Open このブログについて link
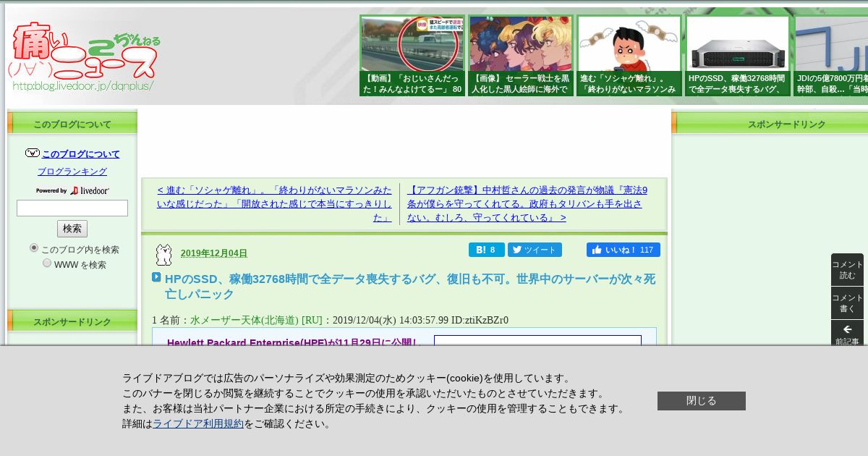This screenshot has height=456, width=868. pyautogui.click(x=81, y=154)
